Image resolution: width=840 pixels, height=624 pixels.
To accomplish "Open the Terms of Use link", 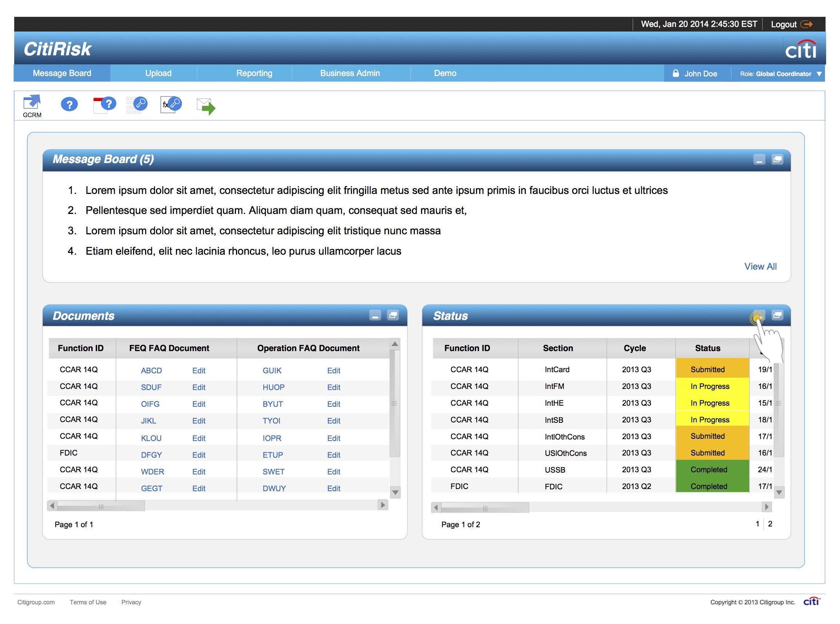I will pos(88,602).
